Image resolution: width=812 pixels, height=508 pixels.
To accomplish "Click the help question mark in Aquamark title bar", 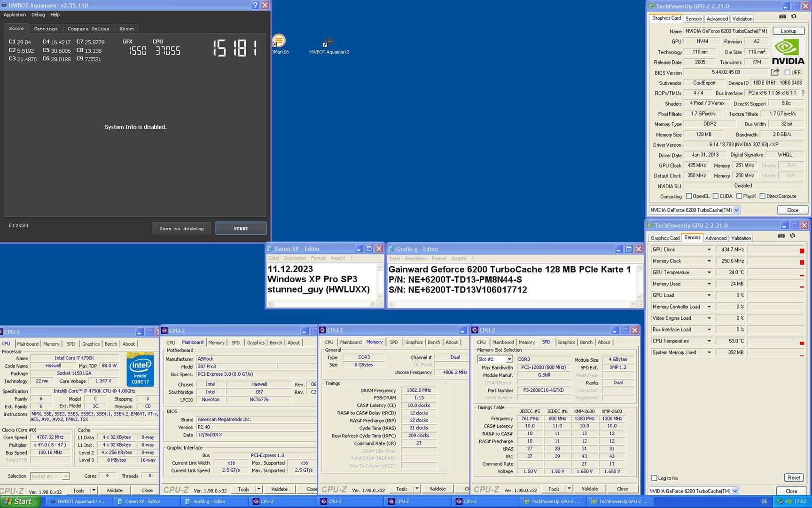I will pyautogui.click(x=255, y=5).
